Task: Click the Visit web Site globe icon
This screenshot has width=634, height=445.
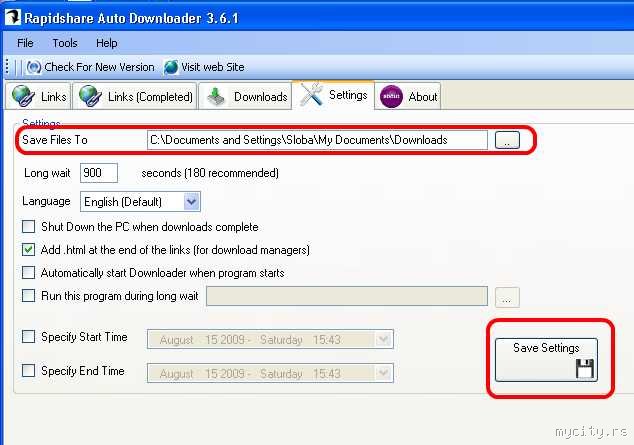Action: click(x=171, y=67)
